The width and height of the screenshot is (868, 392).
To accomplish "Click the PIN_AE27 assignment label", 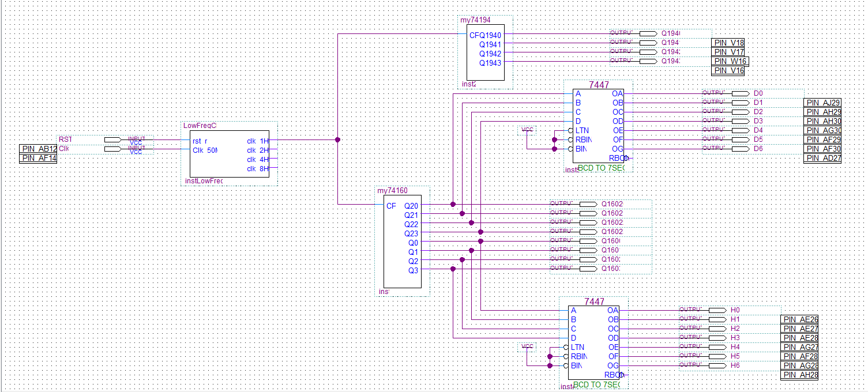I will (799, 329).
